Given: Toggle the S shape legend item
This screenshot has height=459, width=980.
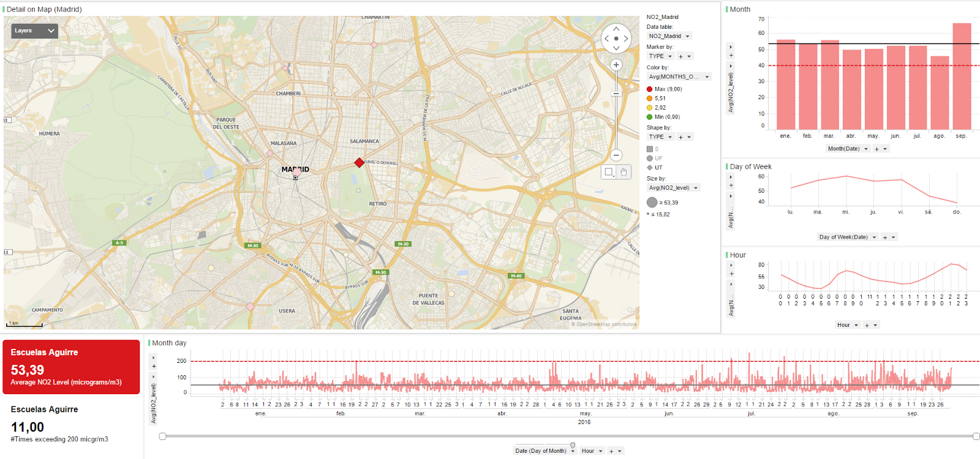Looking at the screenshot, I should point(653,149).
